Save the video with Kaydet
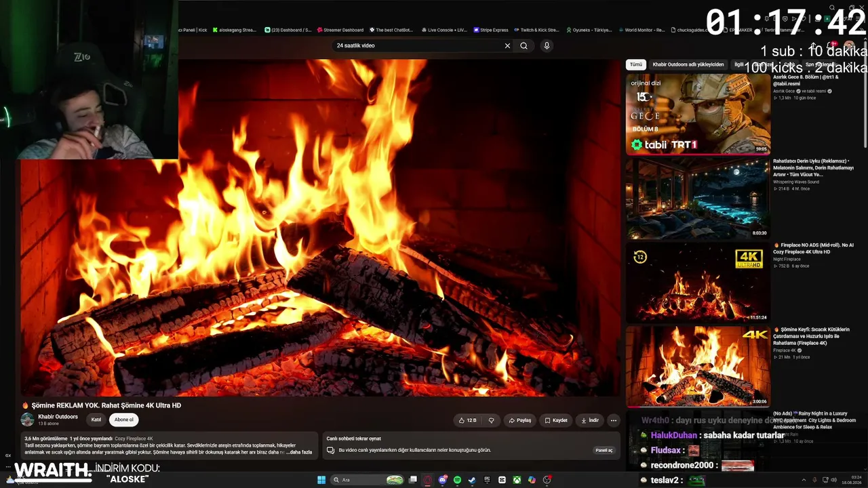This screenshot has height=488, width=868. coord(556,420)
